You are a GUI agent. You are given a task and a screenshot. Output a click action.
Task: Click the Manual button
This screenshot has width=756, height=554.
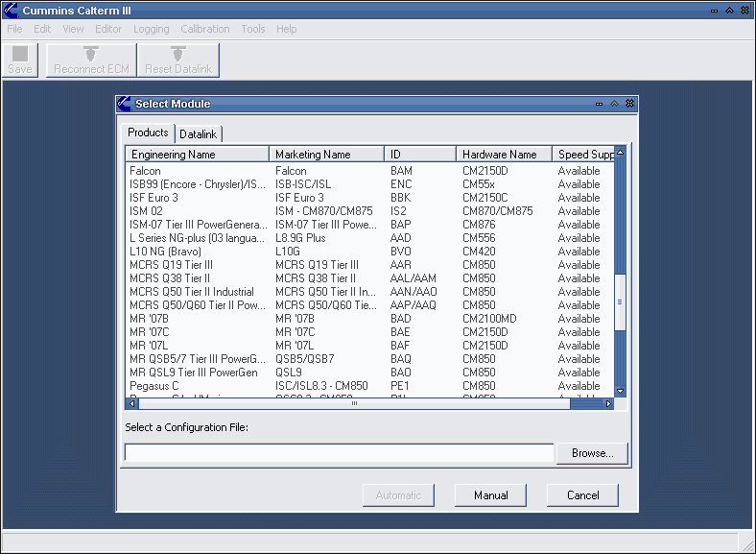coord(491,495)
